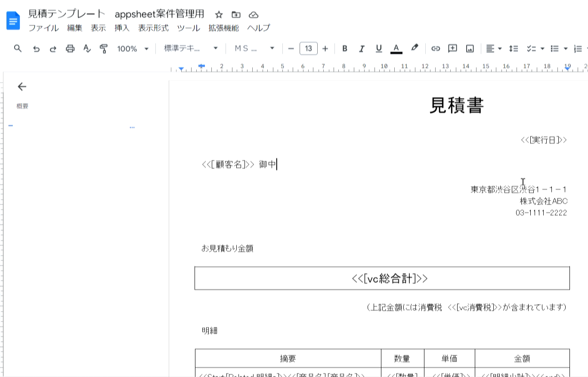
Task: Open the Google Docs home icon
Action: click(13, 20)
